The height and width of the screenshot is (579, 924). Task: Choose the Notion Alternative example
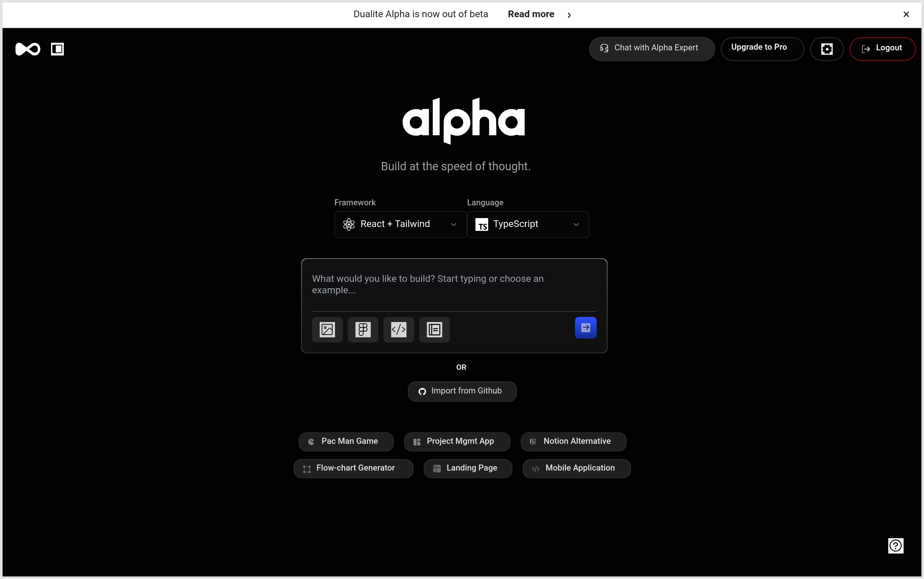(573, 442)
